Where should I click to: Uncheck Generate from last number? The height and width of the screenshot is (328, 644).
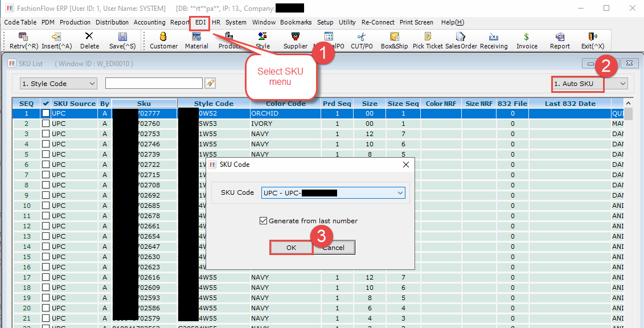263,221
